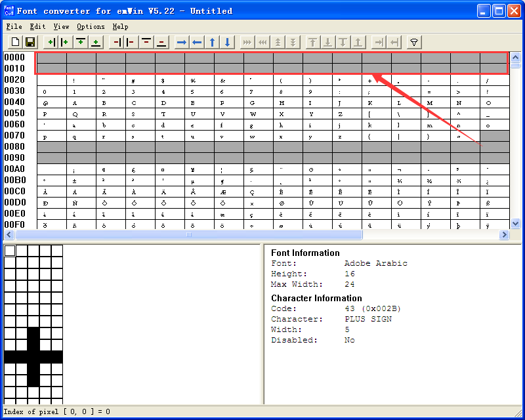Click the character table's vertical scroll down arrow
Image resolution: width=525 pixels, height=420 pixels.
(x=515, y=223)
